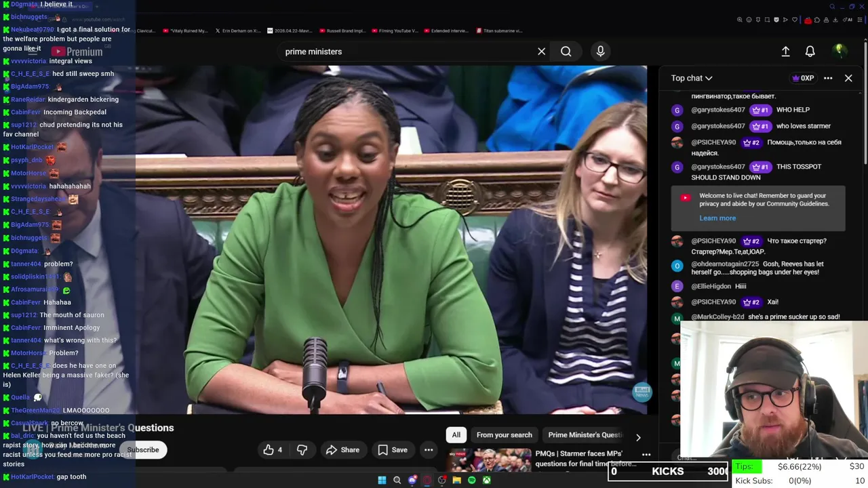Open options for PMQs recommended video
Screen dimensions: 868x488
[x=646, y=455]
